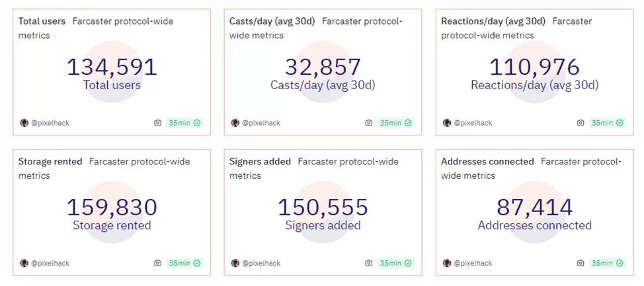
Task: Click camera icon on Addresses connected card
Action: (x=580, y=263)
